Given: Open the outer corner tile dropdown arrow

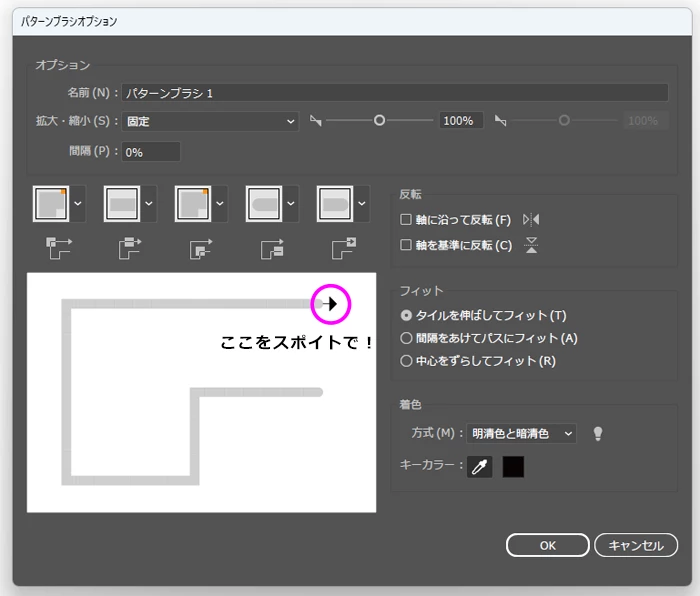Looking at the screenshot, I should 78,204.
